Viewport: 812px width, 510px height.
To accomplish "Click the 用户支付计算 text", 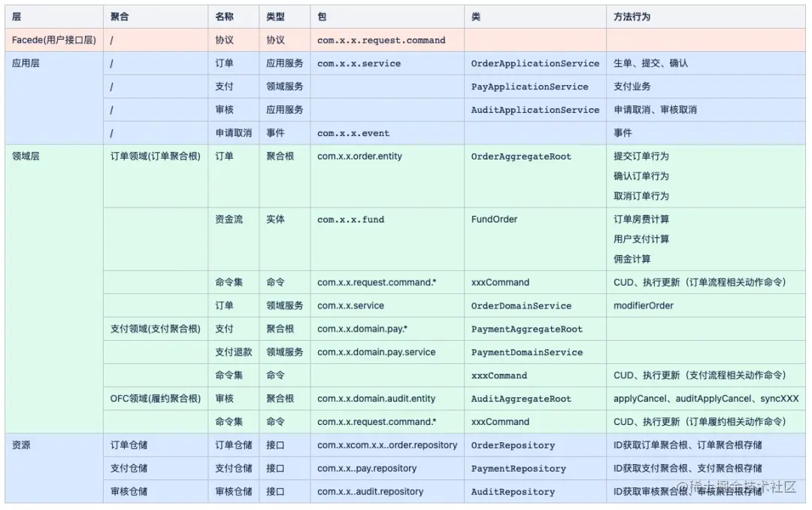I will click(x=641, y=239).
